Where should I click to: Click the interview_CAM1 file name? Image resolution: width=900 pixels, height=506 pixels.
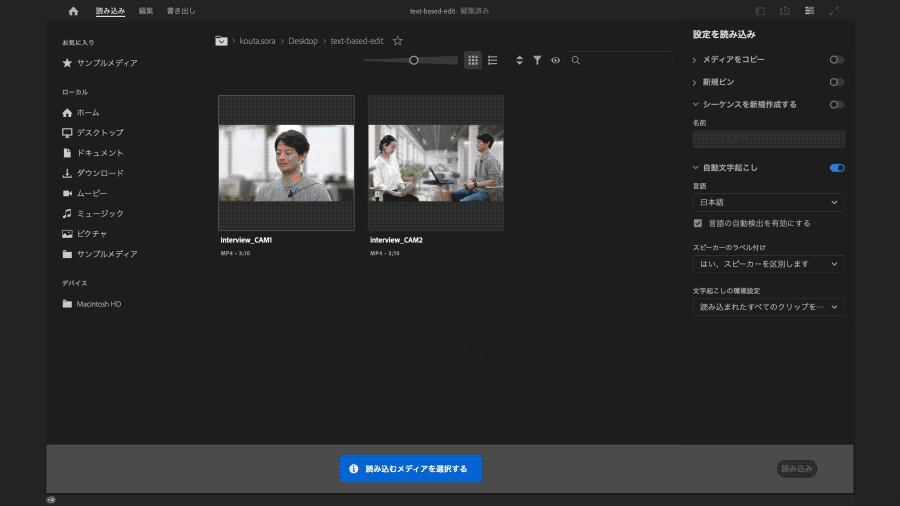point(246,240)
